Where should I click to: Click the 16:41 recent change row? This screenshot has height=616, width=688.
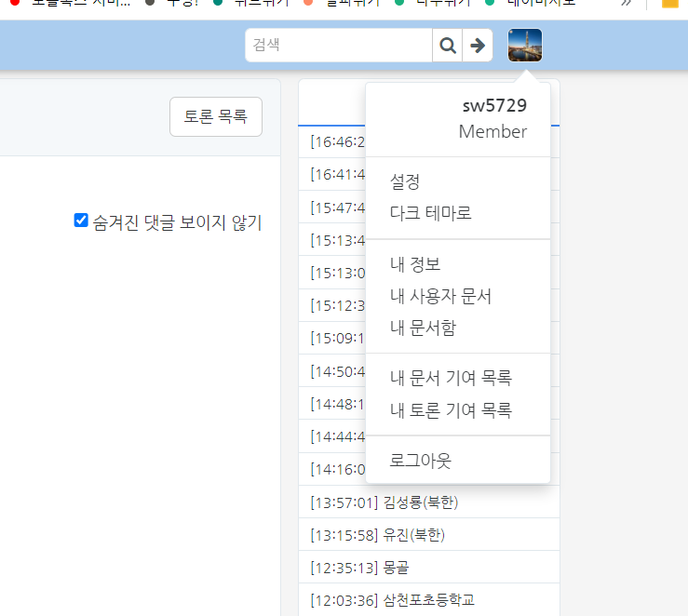[x=332, y=174]
